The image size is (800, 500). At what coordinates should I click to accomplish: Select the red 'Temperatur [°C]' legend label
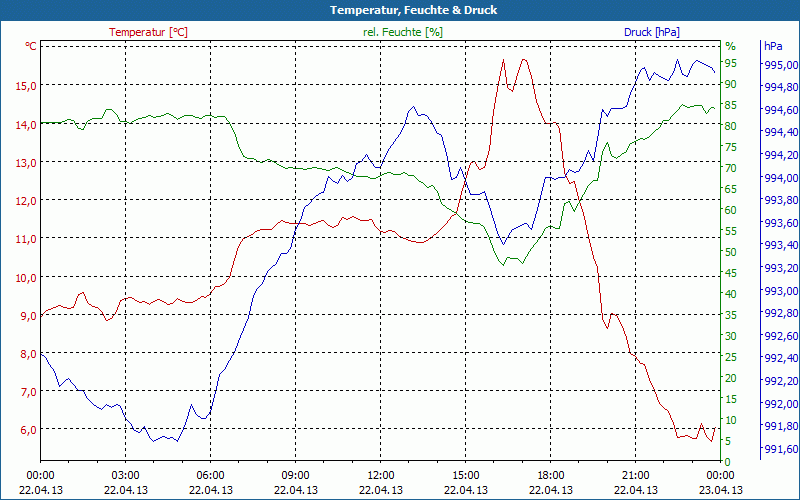click(x=148, y=32)
